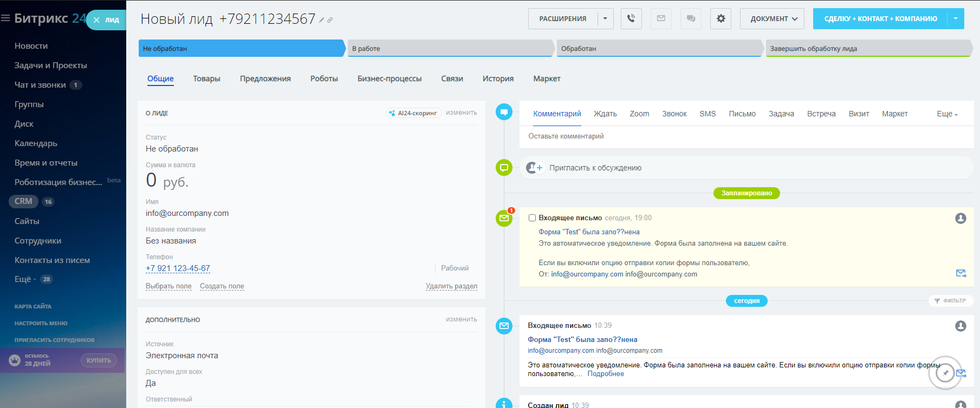Image resolution: width=980 pixels, height=408 pixels.
Task: Click the Подробнее link in email
Action: click(605, 374)
